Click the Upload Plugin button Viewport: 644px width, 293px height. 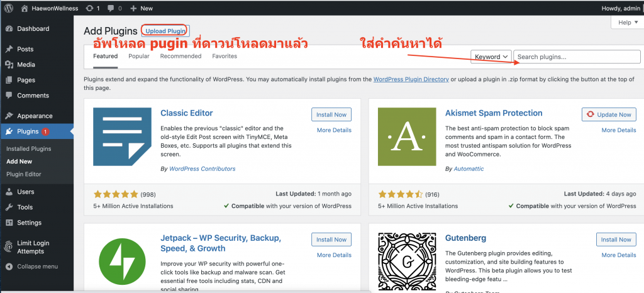pyautogui.click(x=165, y=31)
